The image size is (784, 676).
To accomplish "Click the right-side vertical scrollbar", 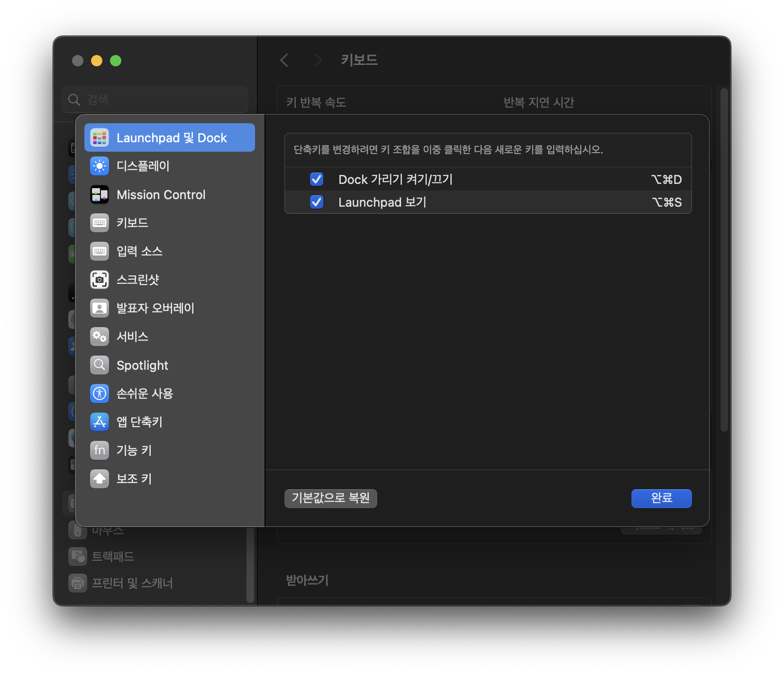I will [x=724, y=260].
